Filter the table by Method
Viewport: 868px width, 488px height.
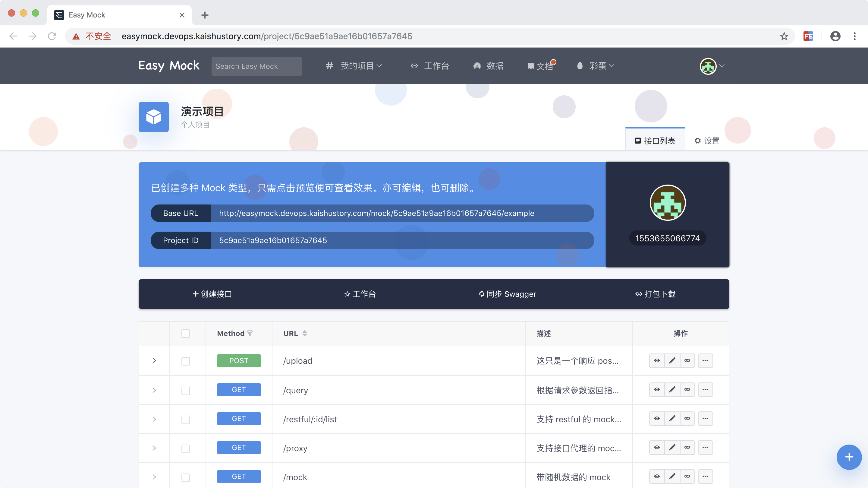(x=250, y=334)
